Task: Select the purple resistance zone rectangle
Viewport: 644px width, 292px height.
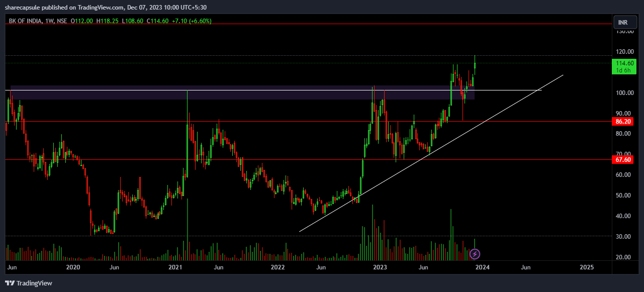Action: 242,92
